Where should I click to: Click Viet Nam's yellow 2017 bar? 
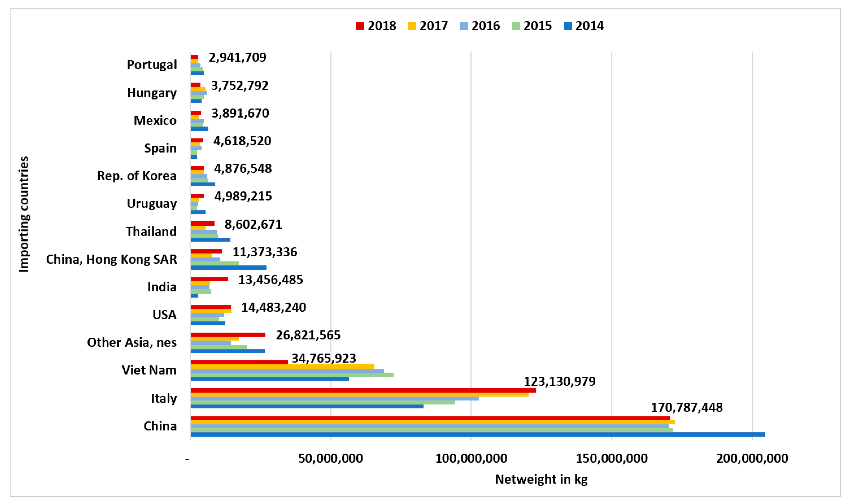coord(282,367)
